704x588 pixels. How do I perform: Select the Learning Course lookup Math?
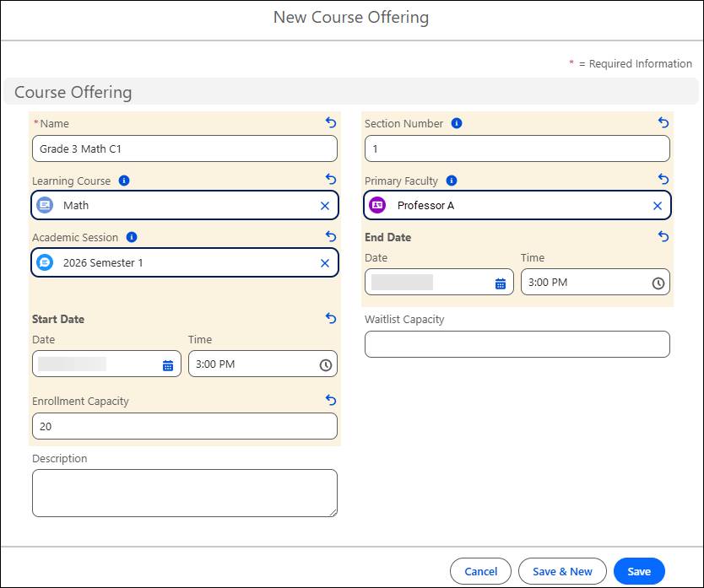point(185,205)
